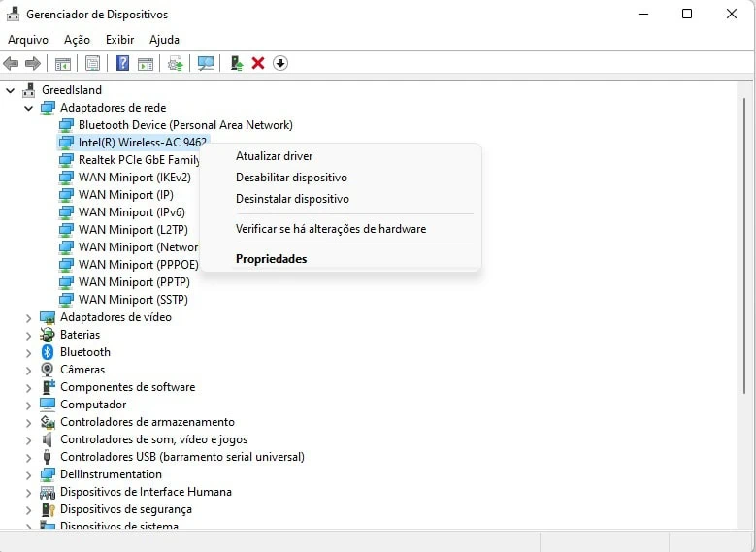The image size is (756, 552).
Task: Click the red X uninstall device icon
Action: point(258,63)
